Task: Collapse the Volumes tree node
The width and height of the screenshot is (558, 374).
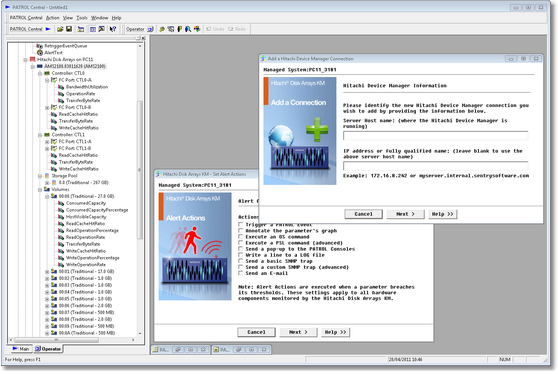Action: [40, 190]
